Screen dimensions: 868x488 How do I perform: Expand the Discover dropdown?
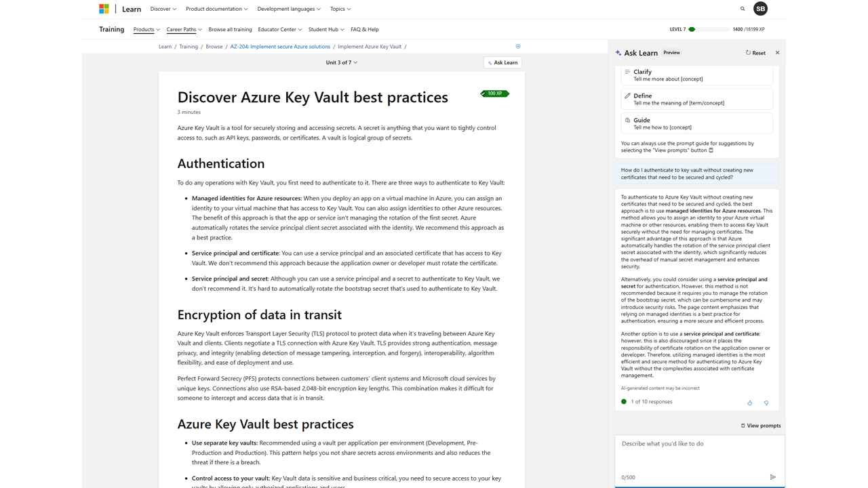[x=163, y=9]
